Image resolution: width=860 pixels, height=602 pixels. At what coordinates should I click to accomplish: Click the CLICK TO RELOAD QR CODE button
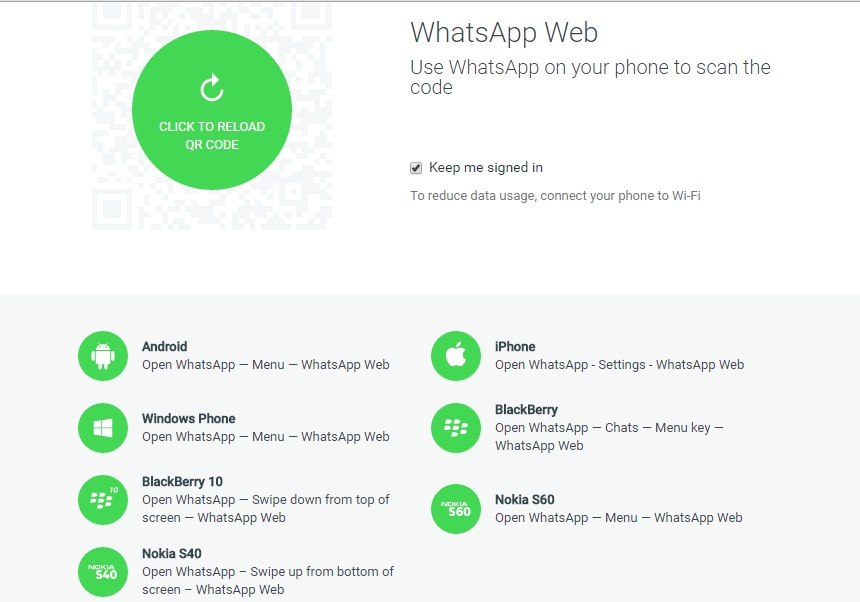point(212,110)
